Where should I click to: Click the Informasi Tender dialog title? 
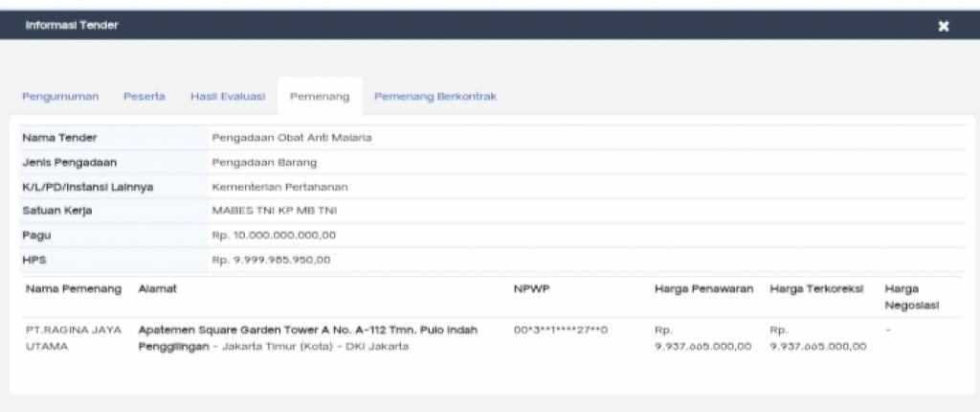click(x=72, y=25)
